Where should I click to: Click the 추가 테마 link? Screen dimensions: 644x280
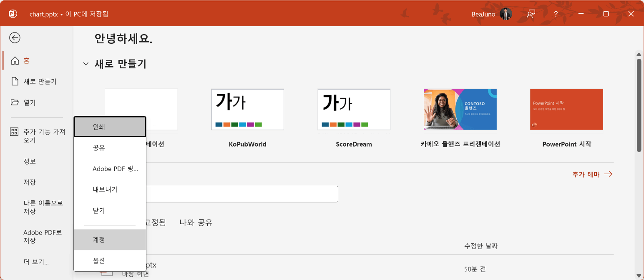point(592,174)
